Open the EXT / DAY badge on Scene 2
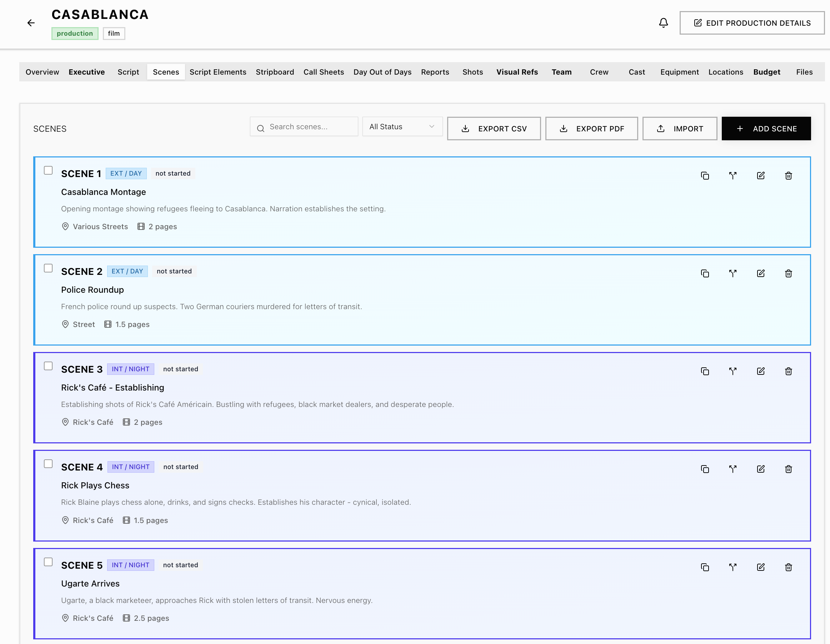The height and width of the screenshot is (644, 830). (x=127, y=271)
